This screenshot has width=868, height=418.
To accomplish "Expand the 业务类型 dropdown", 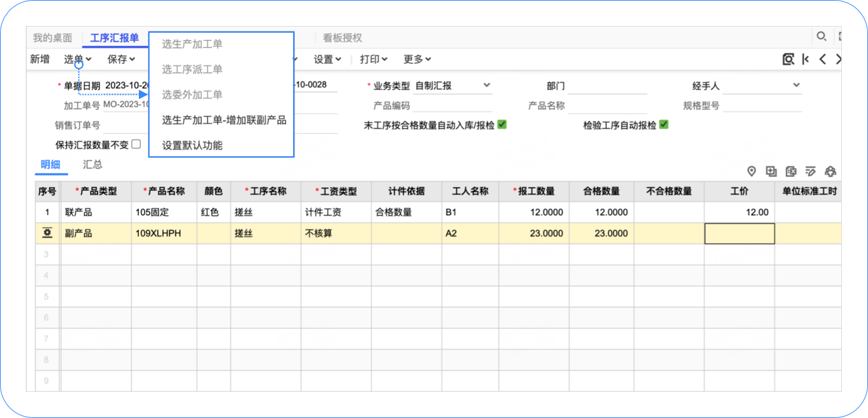I will coord(487,85).
